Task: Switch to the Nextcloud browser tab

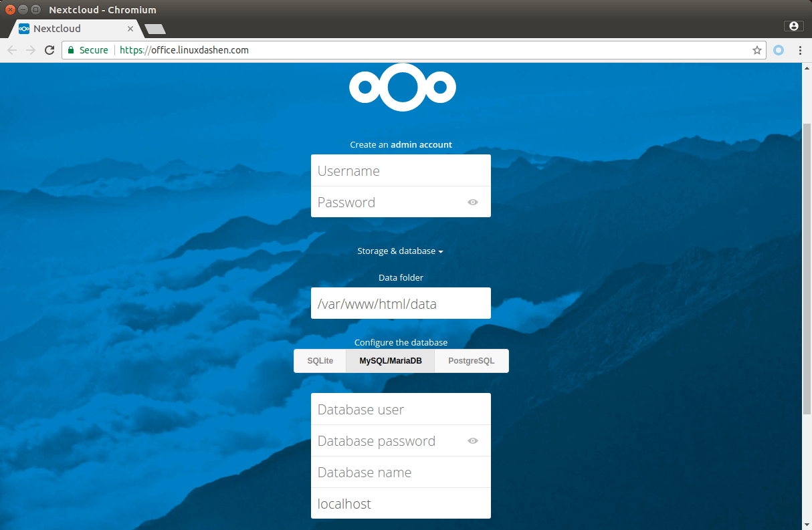Action: [x=74, y=29]
